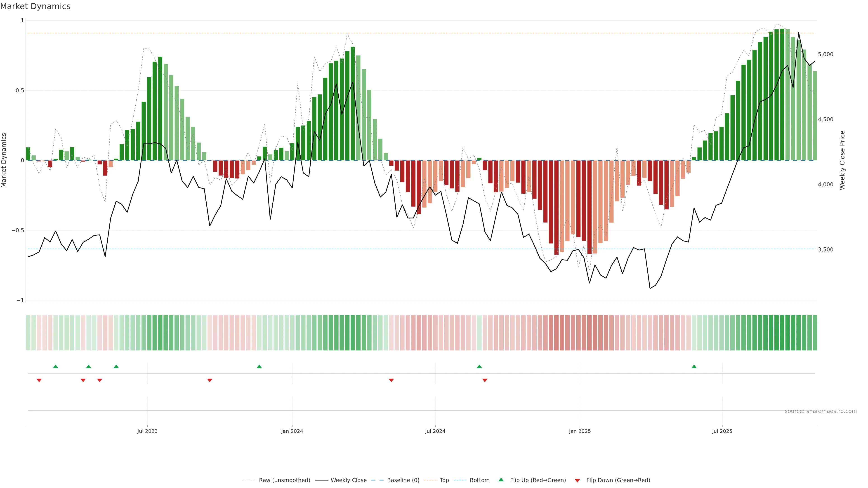Click the Flip Down marker between Jul 2023 and Jan 2024
Screen dimensions: 868x488
pos(210,380)
